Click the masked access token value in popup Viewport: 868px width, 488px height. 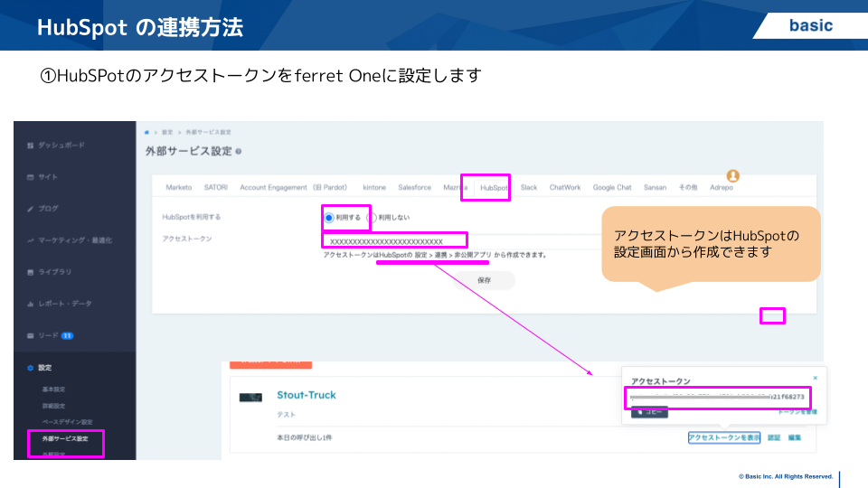tap(717, 397)
